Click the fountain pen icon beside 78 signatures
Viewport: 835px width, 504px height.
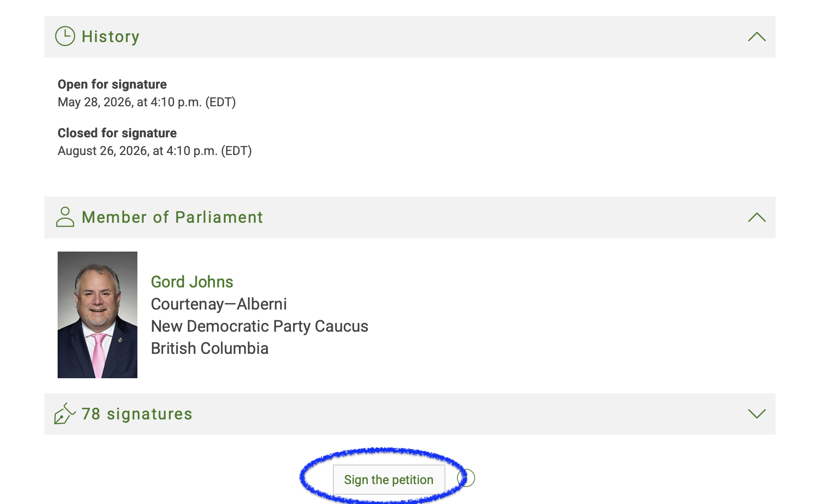[x=65, y=414]
